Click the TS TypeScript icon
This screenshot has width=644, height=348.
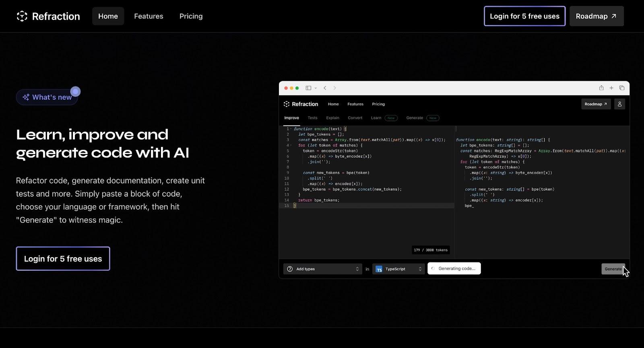(x=379, y=269)
